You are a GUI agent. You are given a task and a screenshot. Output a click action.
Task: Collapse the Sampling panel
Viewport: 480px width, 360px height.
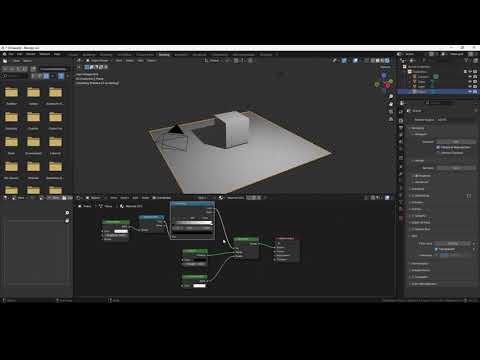tap(417, 128)
